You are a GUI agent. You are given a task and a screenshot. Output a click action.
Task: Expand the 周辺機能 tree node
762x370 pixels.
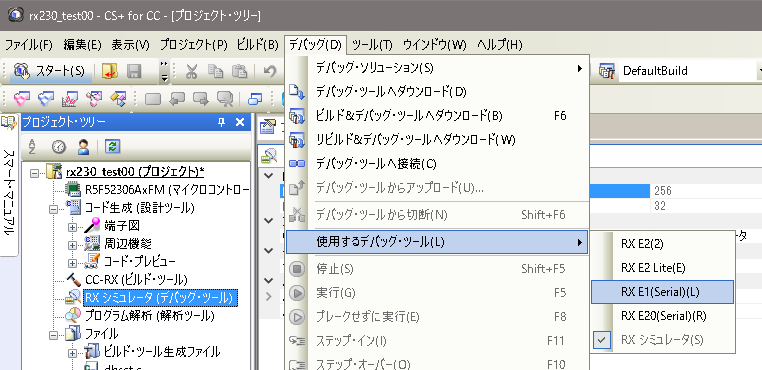pyautogui.click(x=72, y=245)
